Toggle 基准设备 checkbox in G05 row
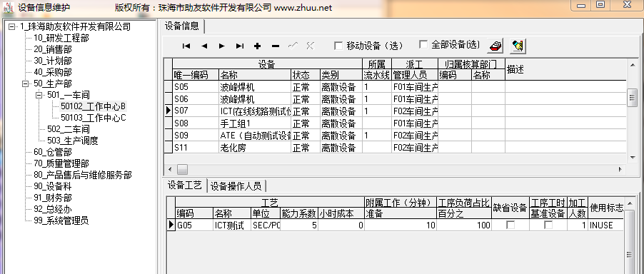The width and height of the screenshot is (644, 274). (x=548, y=225)
